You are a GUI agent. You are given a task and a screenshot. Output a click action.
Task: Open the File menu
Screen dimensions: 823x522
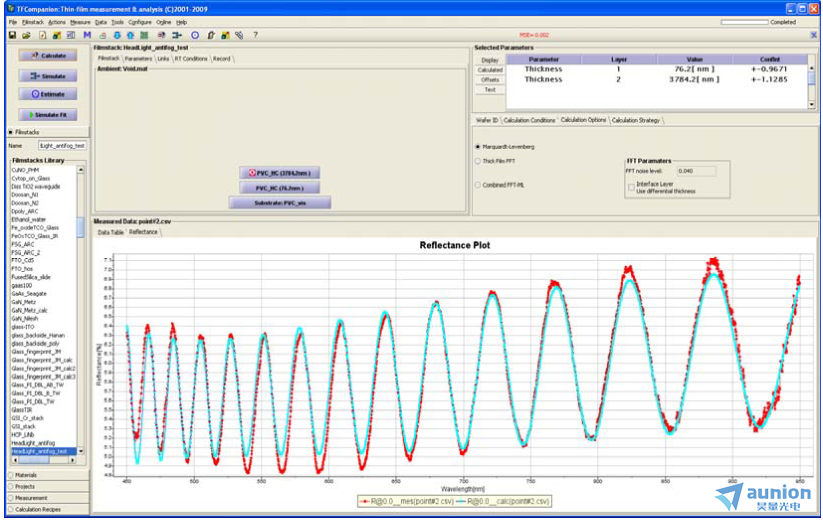[13, 23]
